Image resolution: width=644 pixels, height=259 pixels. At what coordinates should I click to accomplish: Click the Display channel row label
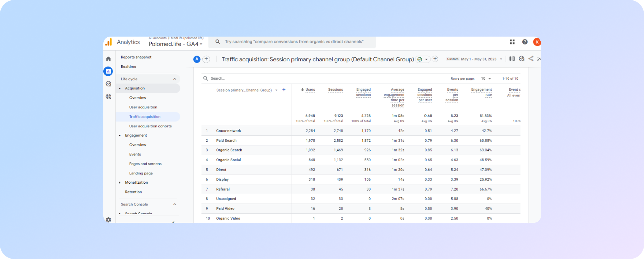[222, 179]
